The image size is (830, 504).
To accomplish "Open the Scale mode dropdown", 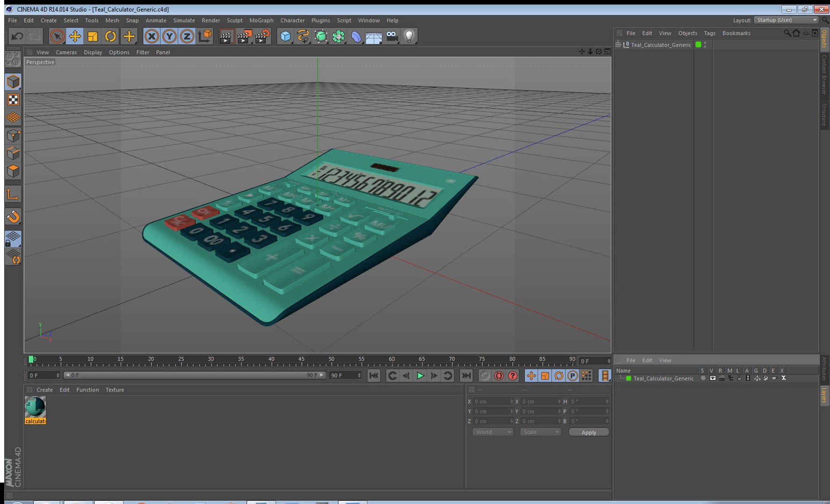I will tap(540, 432).
